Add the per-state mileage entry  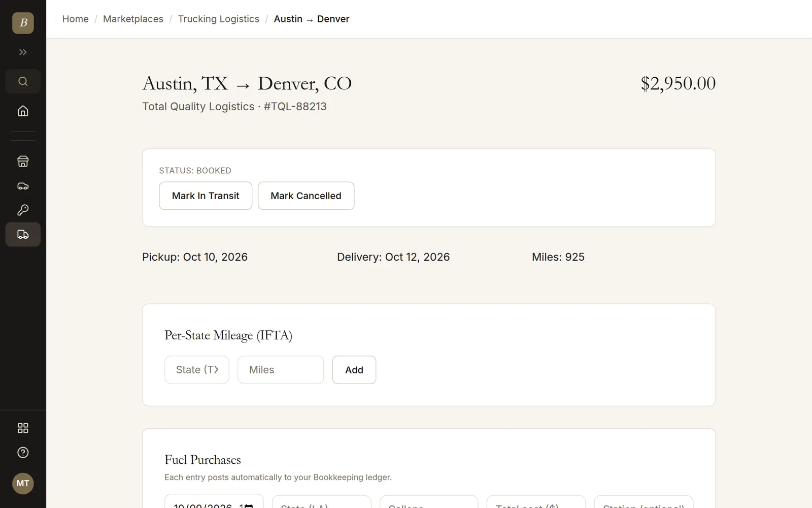pos(354,370)
